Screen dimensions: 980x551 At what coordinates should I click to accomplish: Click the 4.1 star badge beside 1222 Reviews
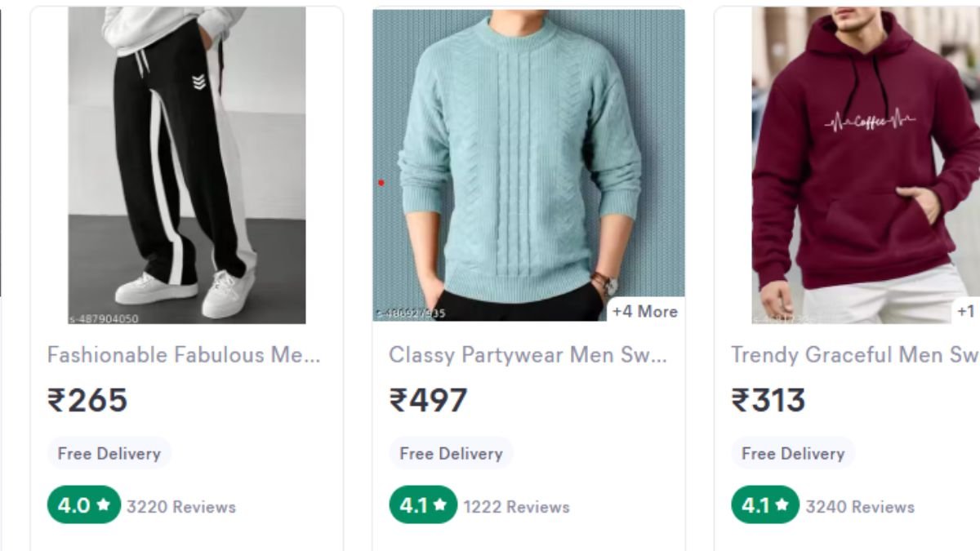423,505
